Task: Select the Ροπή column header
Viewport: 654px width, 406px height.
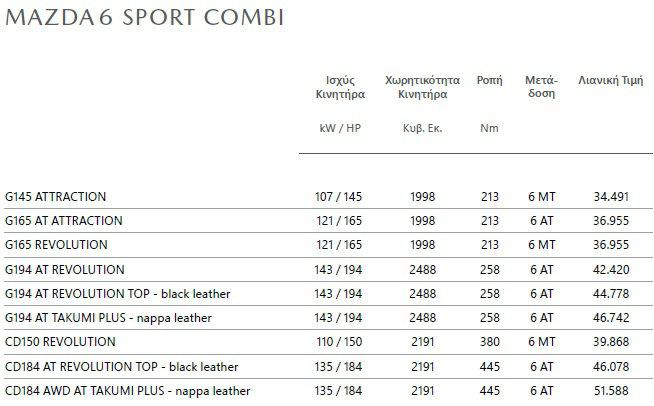Action: (490, 80)
